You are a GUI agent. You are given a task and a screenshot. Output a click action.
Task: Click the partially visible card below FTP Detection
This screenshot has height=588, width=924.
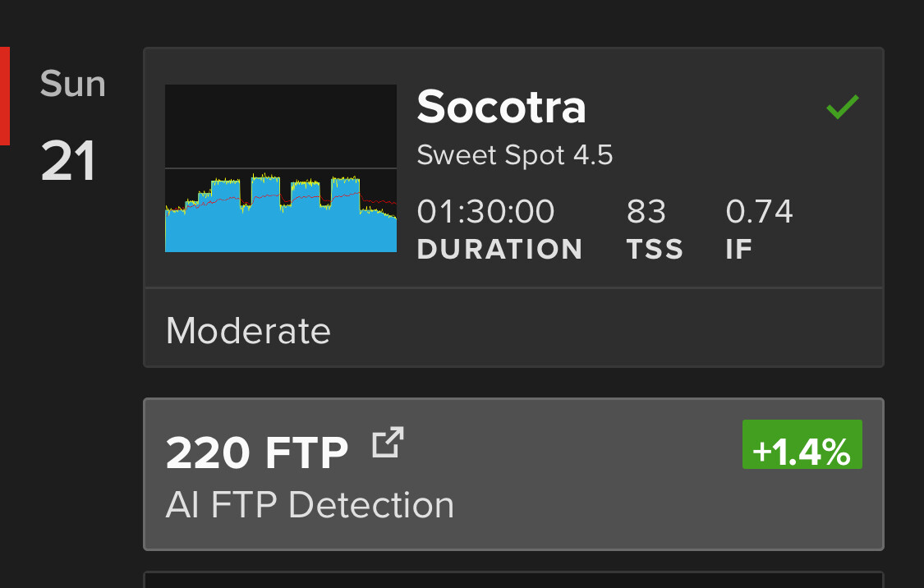(513, 580)
